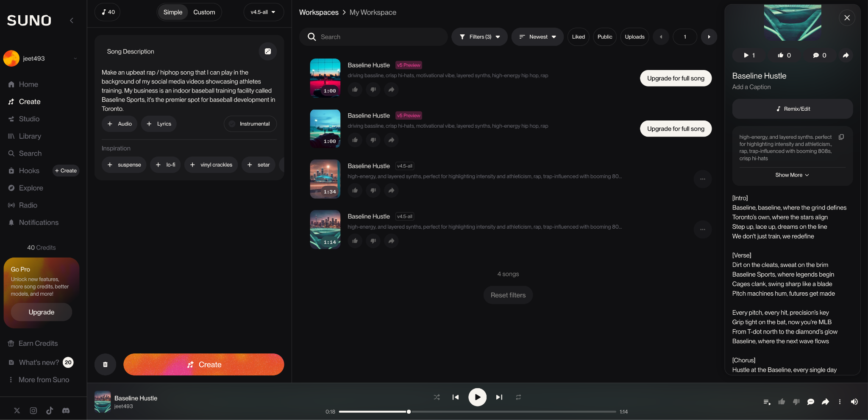Click the large orange Create button
Screen dimensions: 868x420
[204, 364]
